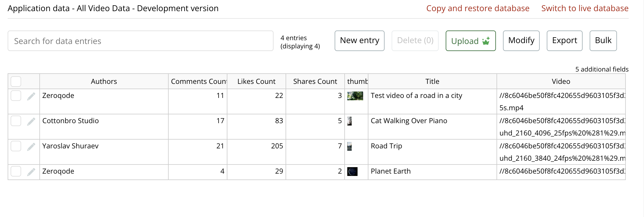Tick the checkbox for Planet Earth entry
Screen dimensions: 644x217
pos(16,171)
